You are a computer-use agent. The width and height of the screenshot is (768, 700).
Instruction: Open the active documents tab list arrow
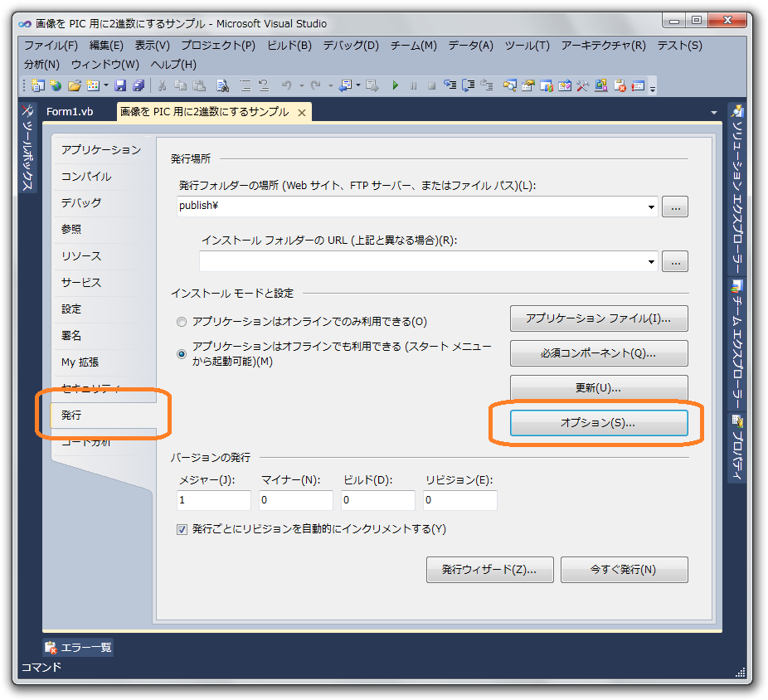pos(713,113)
